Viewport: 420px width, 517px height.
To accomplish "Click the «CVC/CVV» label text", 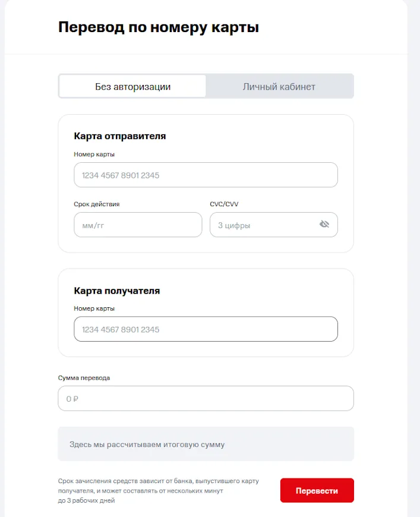I will click(x=224, y=204).
